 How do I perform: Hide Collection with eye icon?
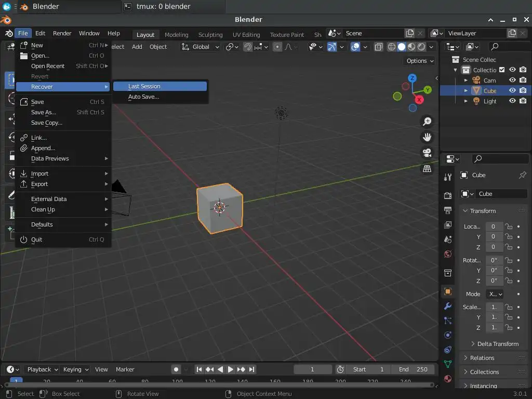512,70
